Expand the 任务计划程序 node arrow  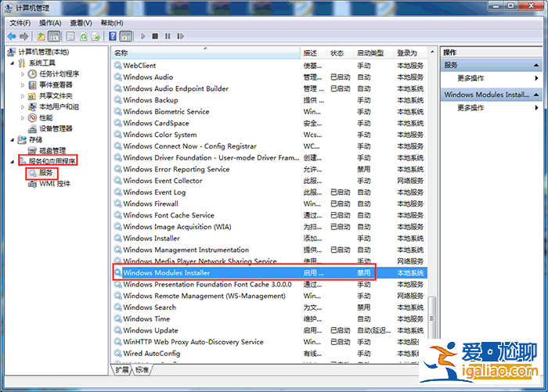pos(23,74)
